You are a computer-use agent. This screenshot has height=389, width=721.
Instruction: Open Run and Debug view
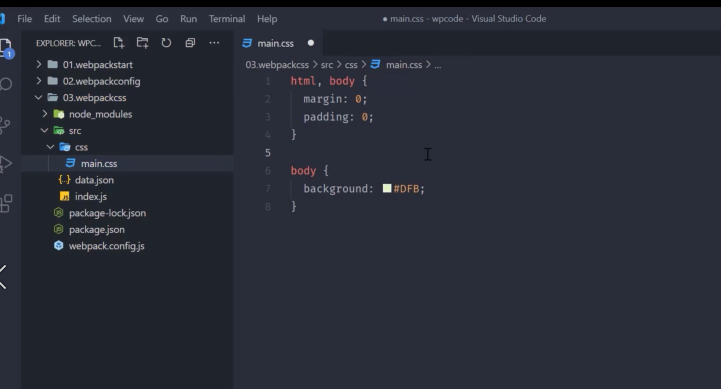tap(6, 164)
